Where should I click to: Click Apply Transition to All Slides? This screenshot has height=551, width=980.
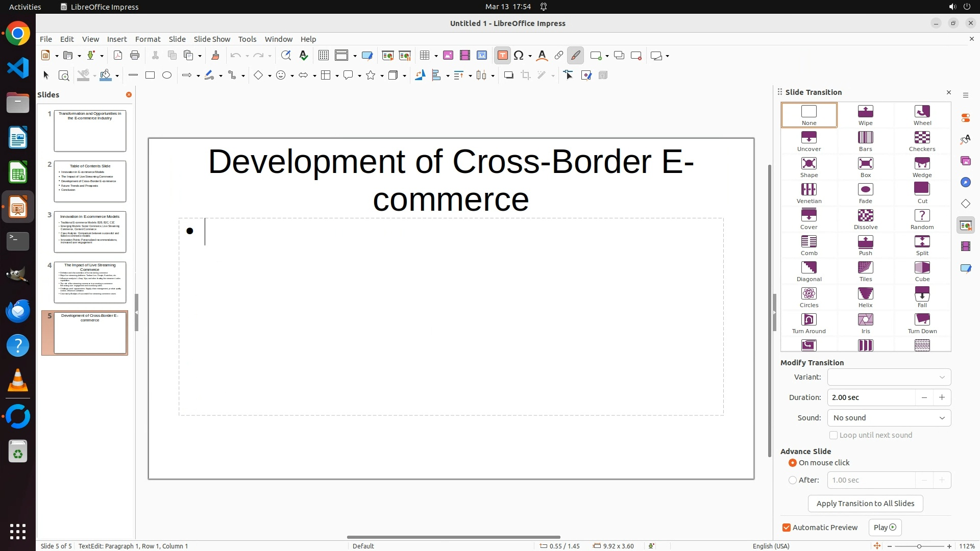click(x=865, y=504)
